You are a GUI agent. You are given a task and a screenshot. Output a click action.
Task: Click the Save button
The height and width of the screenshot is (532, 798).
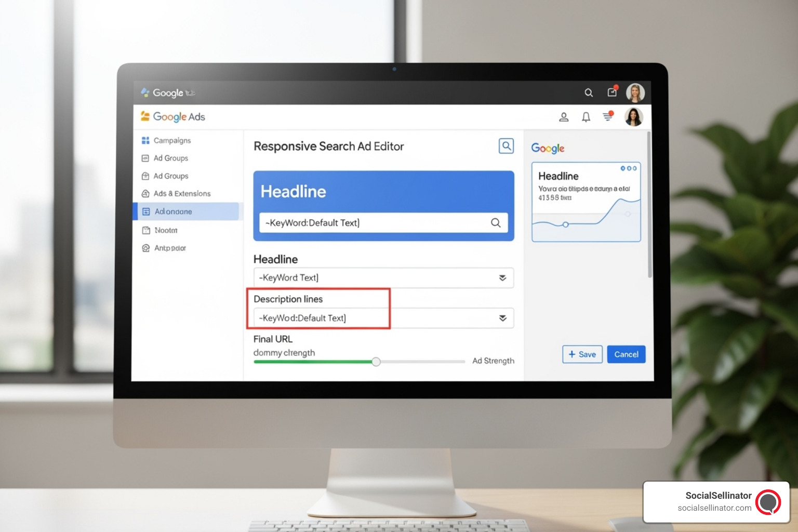[582, 354]
